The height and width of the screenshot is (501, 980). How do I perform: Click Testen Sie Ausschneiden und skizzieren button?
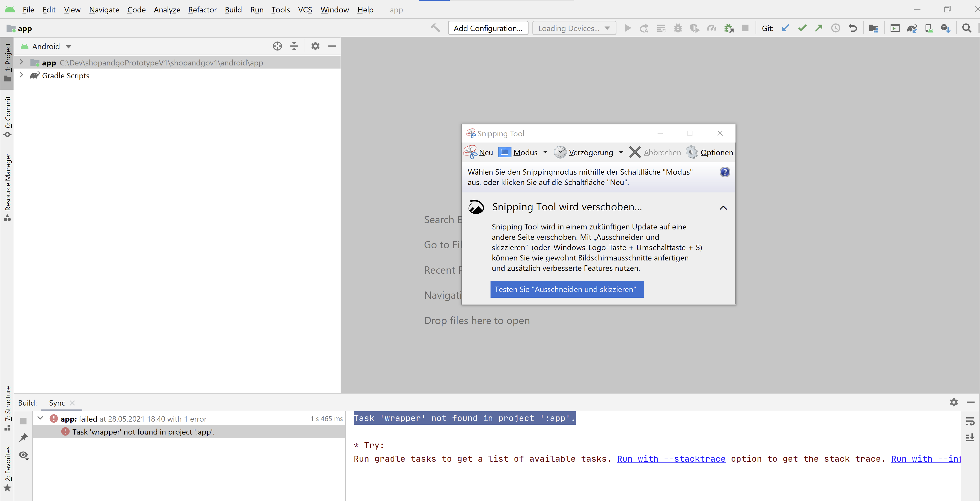click(x=567, y=289)
